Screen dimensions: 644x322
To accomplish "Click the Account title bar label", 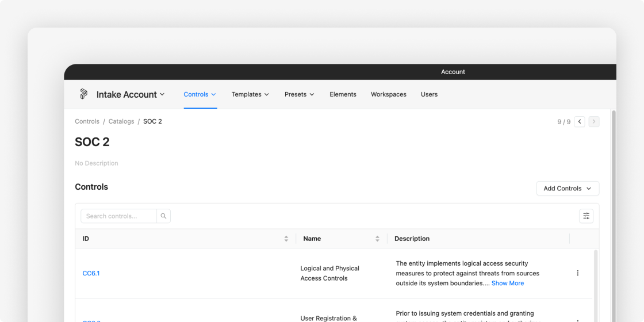I will [x=453, y=72].
